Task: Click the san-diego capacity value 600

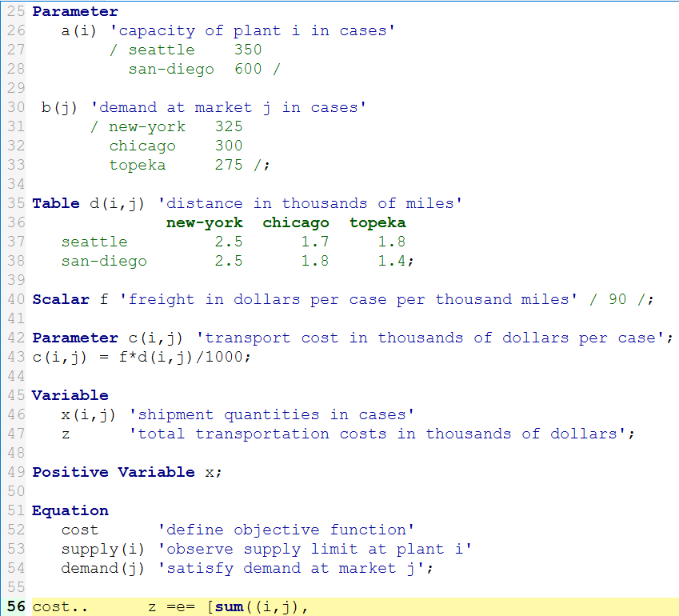Action: point(248,69)
